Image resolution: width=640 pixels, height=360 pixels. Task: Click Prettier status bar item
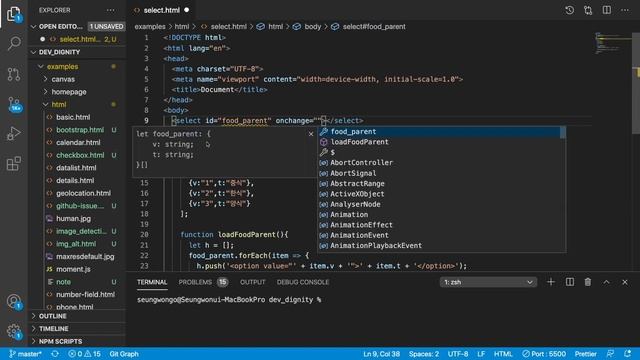[586, 354]
